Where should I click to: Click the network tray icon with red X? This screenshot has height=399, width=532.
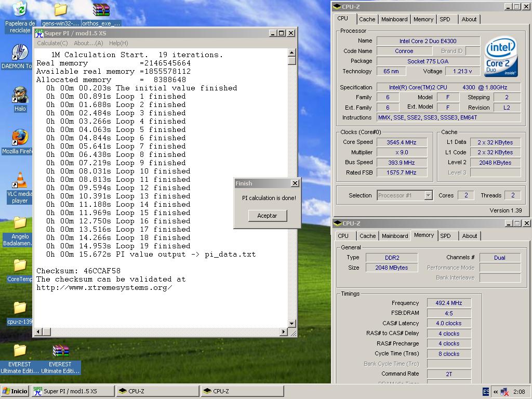tap(504, 392)
